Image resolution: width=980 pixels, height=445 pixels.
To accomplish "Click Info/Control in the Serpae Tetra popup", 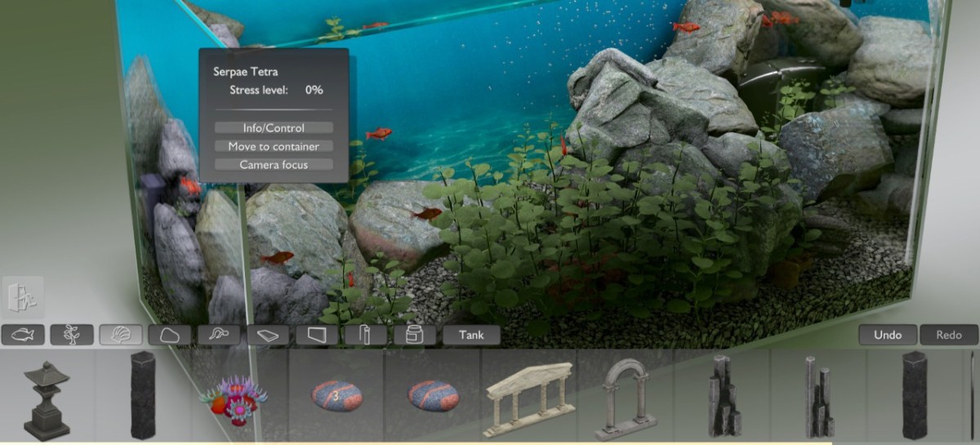I will [x=274, y=128].
